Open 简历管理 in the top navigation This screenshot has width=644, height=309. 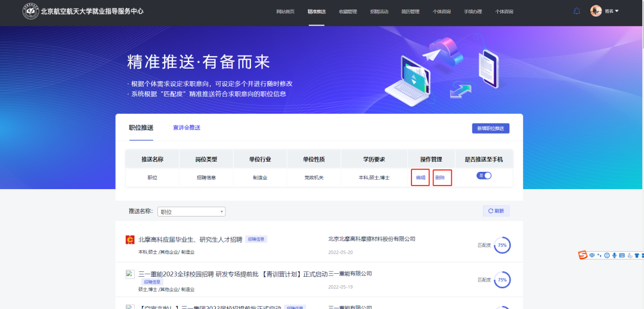pos(410,12)
